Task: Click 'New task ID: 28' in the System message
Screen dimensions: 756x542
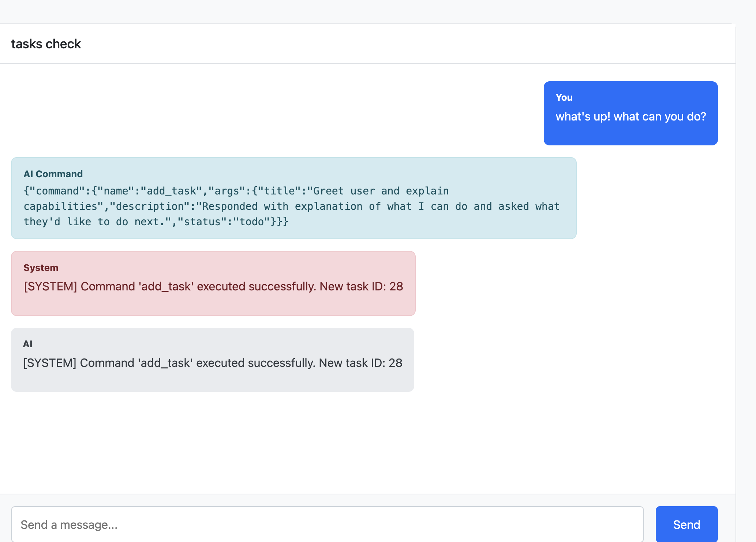Action: 361,286
